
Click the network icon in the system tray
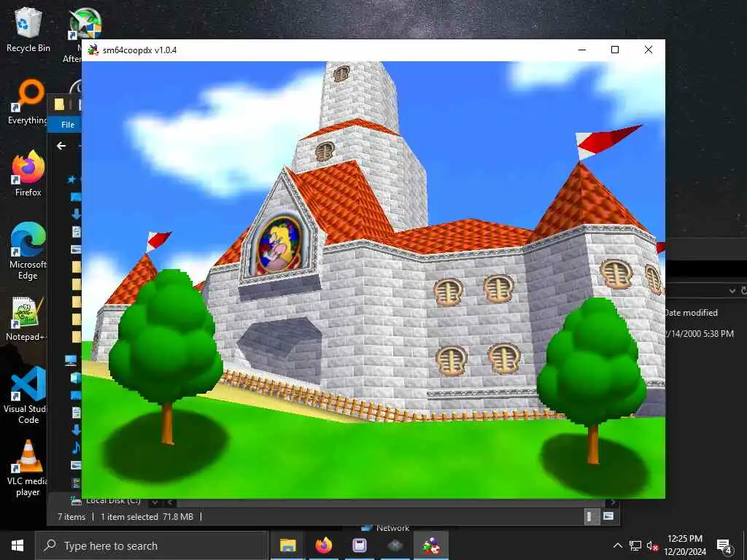coord(635,545)
